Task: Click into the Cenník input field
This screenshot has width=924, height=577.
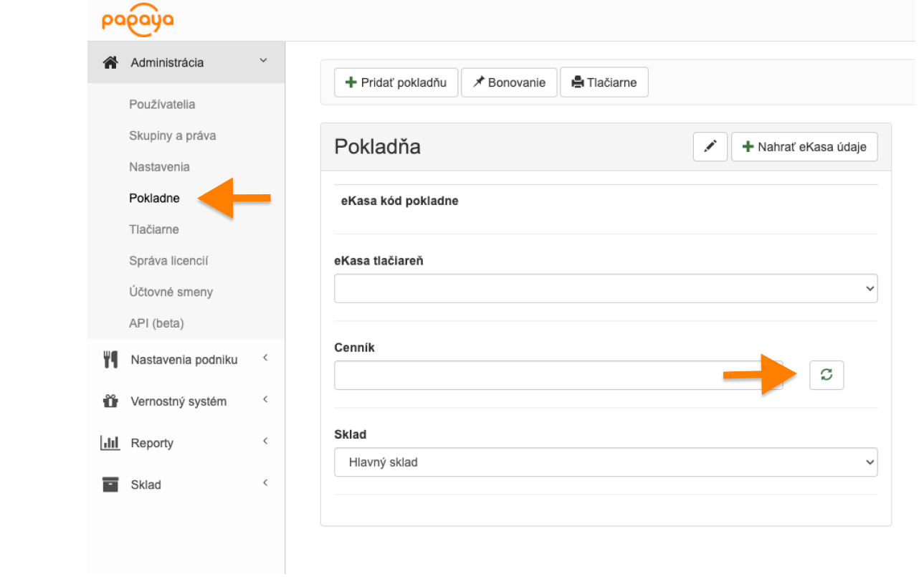Action: [x=558, y=375]
